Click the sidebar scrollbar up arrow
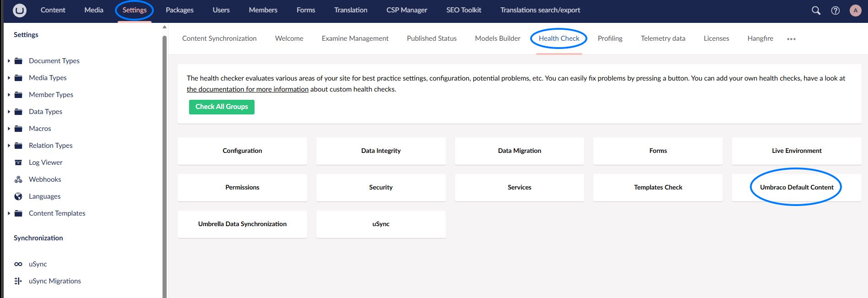Viewport: 868px width, 298px height. click(x=165, y=27)
